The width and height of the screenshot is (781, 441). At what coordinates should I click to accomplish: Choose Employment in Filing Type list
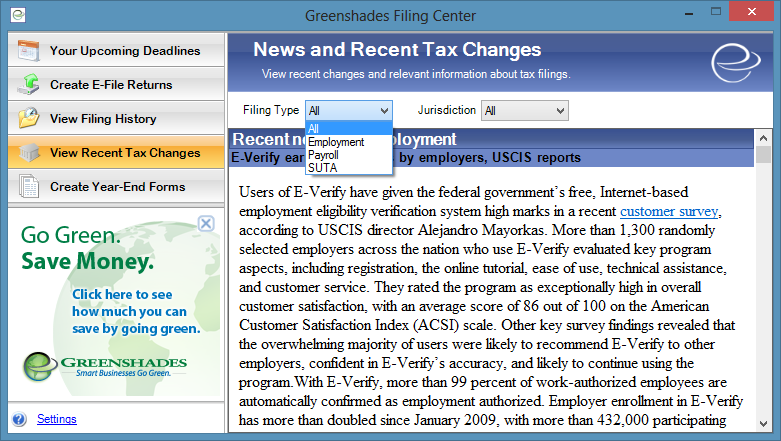[349, 142]
